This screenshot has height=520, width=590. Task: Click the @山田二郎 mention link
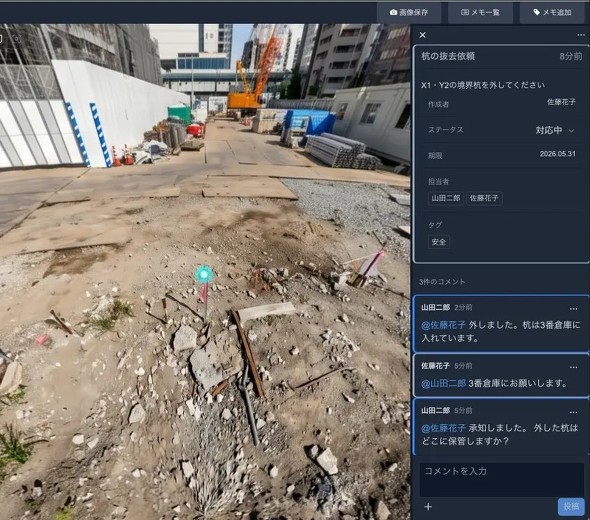point(443,383)
